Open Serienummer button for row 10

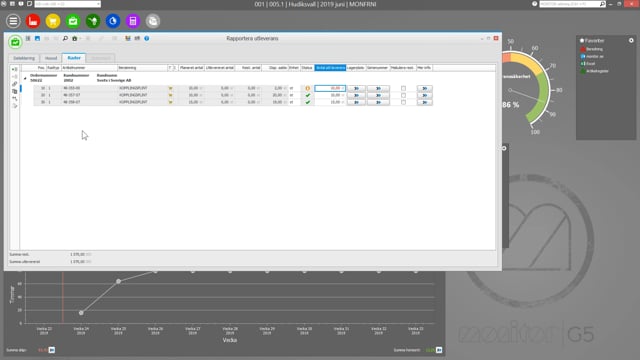(378, 88)
